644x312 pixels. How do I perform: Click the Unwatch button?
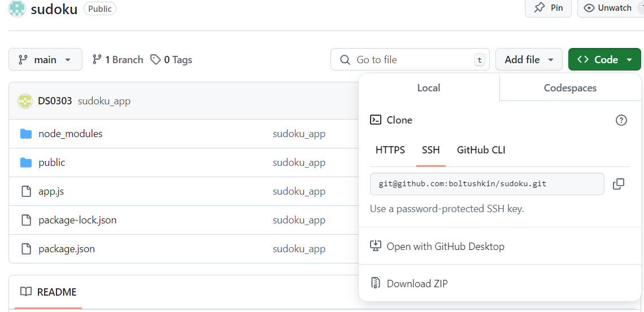(x=608, y=8)
